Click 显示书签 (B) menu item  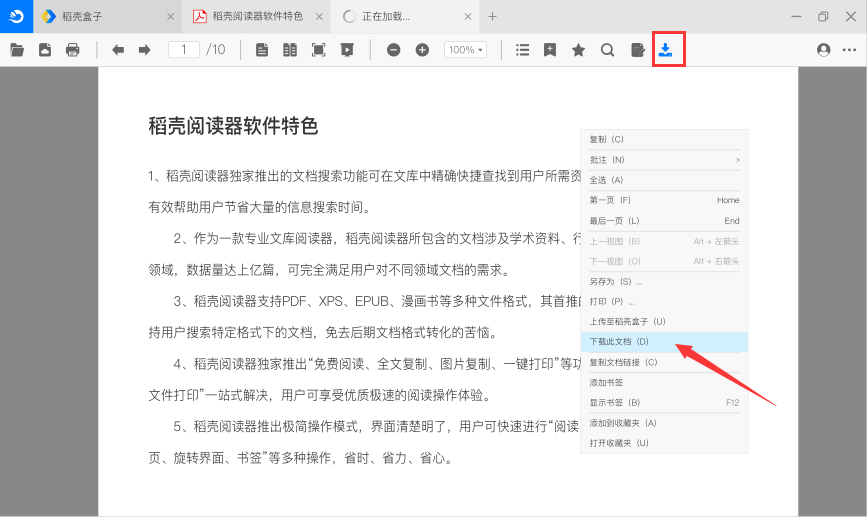664,403
